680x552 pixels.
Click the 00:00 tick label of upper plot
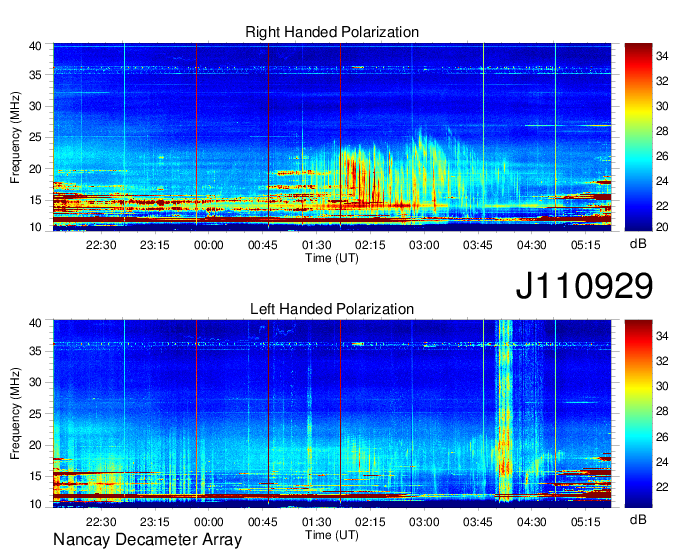[x=209, y=245]
